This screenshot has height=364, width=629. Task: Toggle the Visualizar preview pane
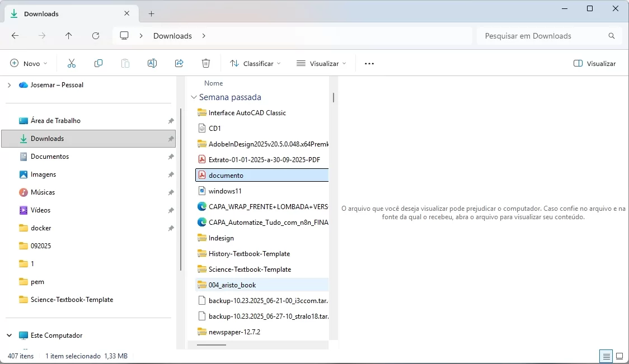pos(594,64)
